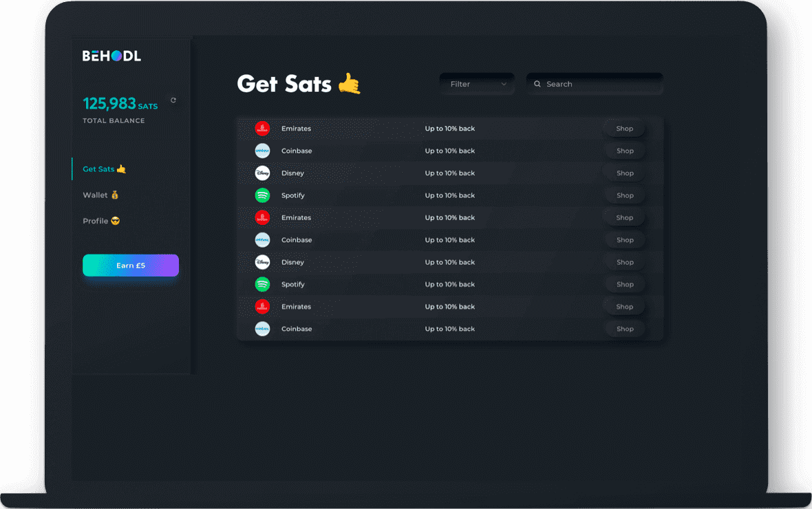The height and width of the screenshot is (509, 812).
Task: Click the third Emirates logo icon
Action: pos(263,307)
